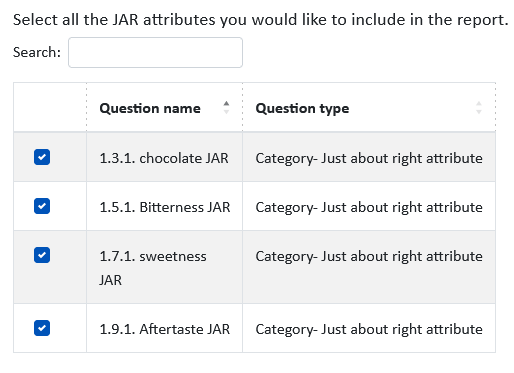The height and width of the screenshot is (373, 514).
Task: Click the Search: label
Action: pyautogui.click(x=37, y=52)
